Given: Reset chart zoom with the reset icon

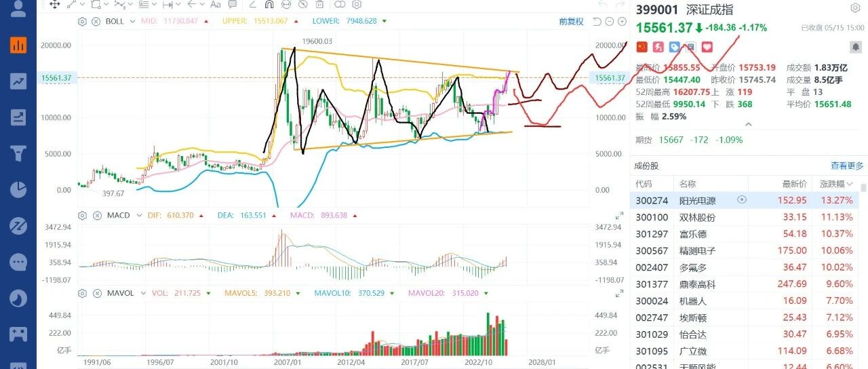Looking at the screenshot, I should point(597,22).
